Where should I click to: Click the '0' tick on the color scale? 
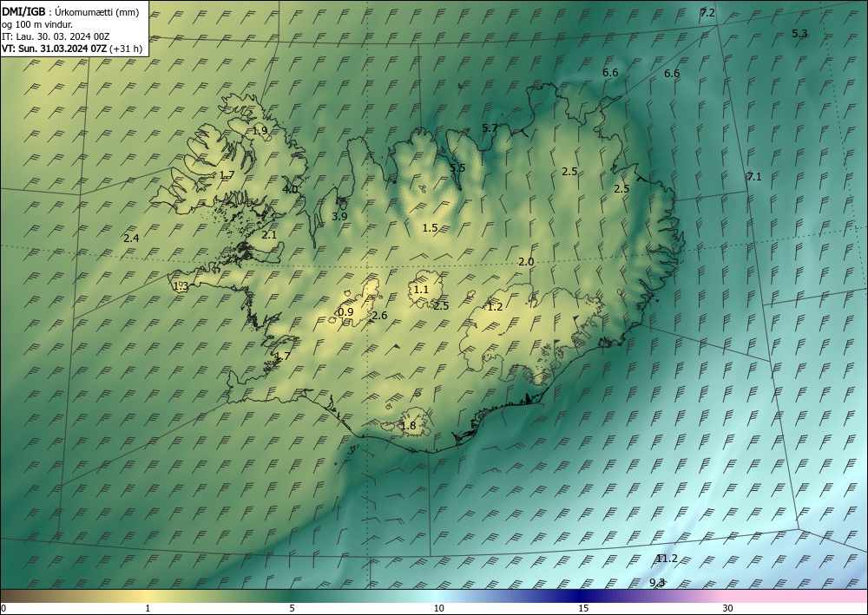tap(3, 608)
